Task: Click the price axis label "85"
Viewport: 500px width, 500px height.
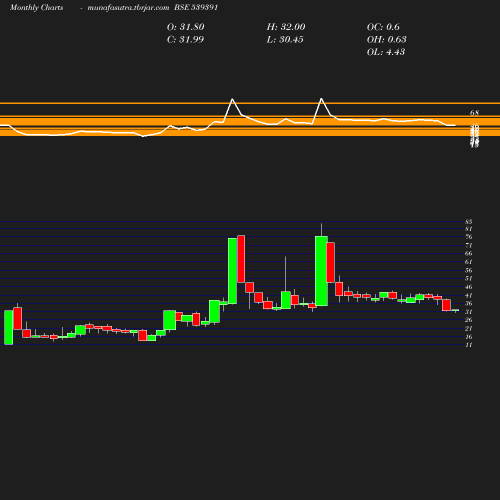Action: (469, 222)
